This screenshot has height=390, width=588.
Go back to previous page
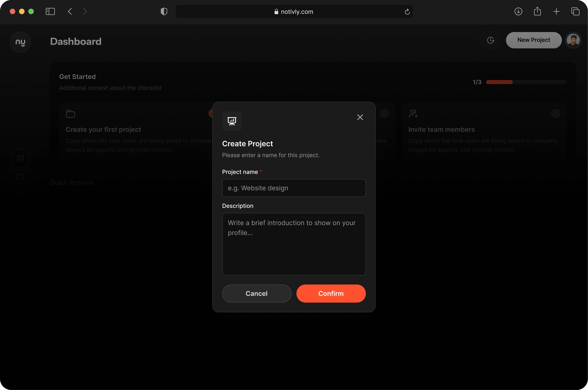(70, 11)
